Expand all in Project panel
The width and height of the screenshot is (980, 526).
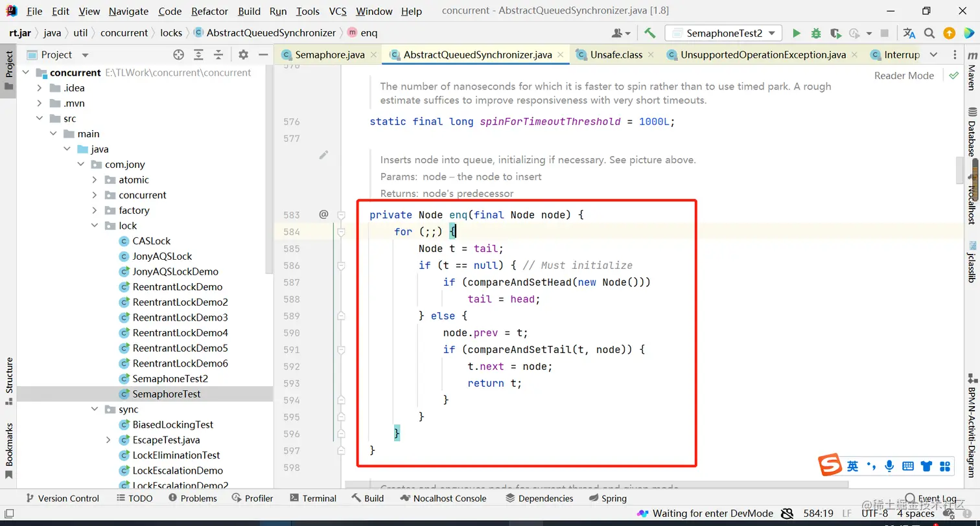click(x=198, y=55)
